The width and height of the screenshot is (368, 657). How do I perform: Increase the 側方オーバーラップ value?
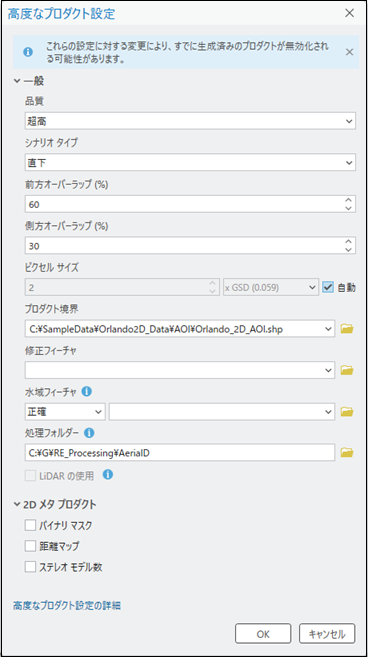(x=348, y=242)
